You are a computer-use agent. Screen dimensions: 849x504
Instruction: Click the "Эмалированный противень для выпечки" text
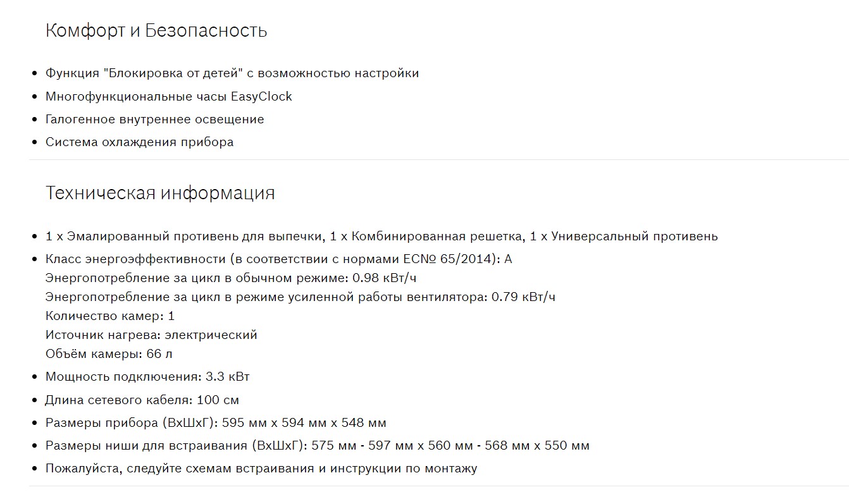coord(190,237)
